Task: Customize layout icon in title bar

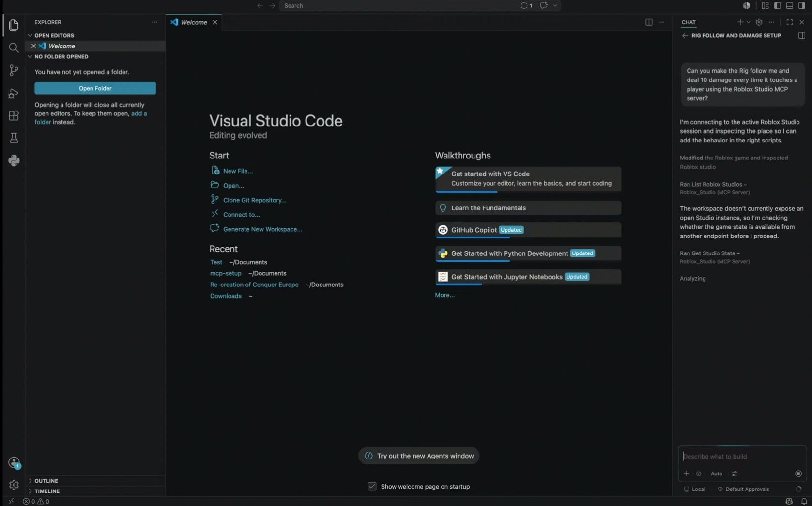Action: click(x=765, y=6)
